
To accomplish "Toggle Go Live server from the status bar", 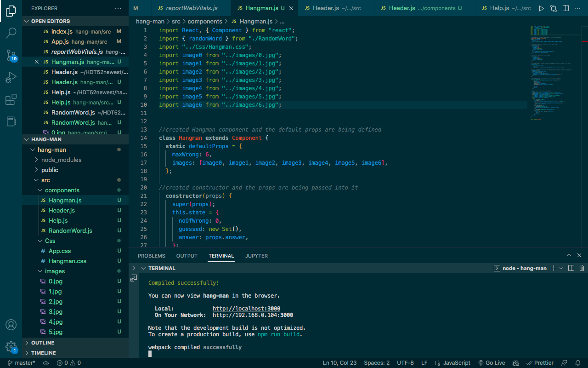I will (x=492, y=362).
